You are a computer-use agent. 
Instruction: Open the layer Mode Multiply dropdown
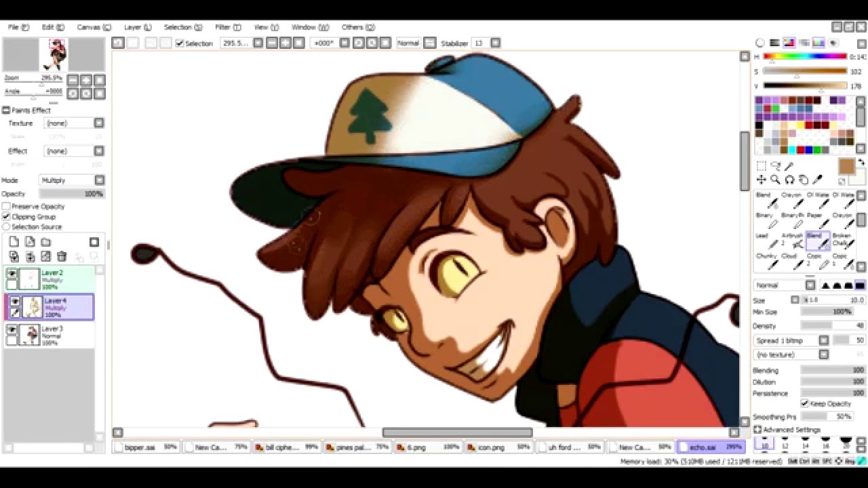(x=100, y=180)
